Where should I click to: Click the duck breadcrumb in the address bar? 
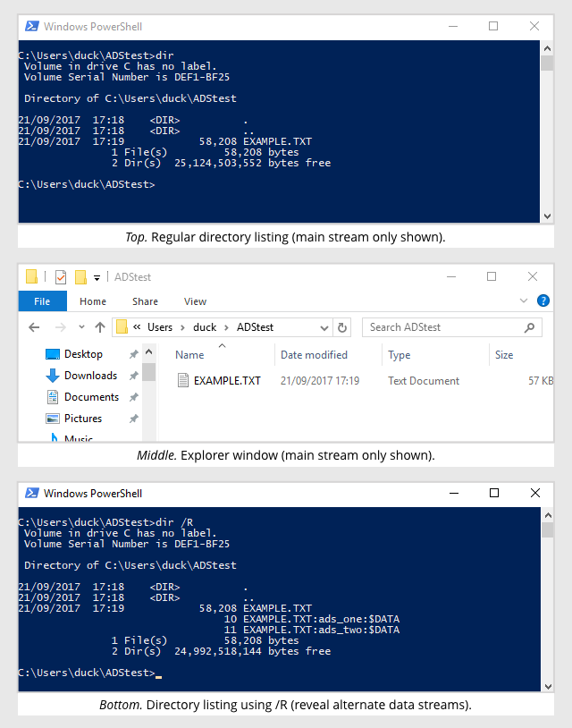(205, 327)
